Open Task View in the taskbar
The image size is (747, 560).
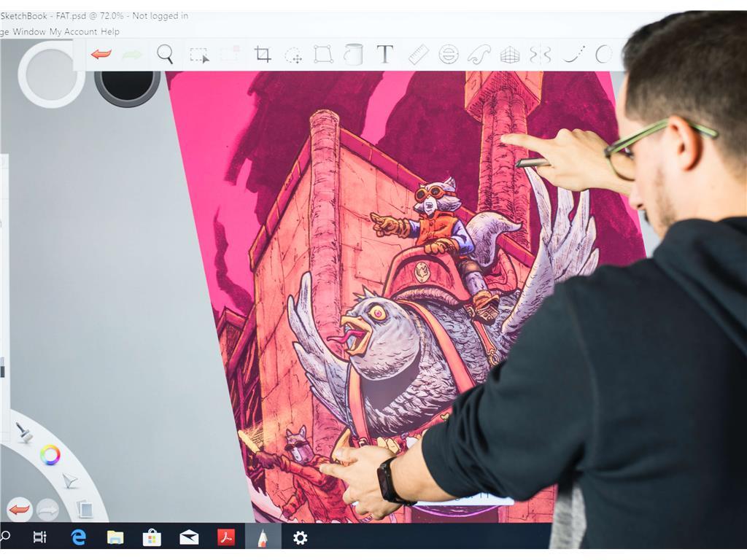pyautogui.click(x=40, y=537)
